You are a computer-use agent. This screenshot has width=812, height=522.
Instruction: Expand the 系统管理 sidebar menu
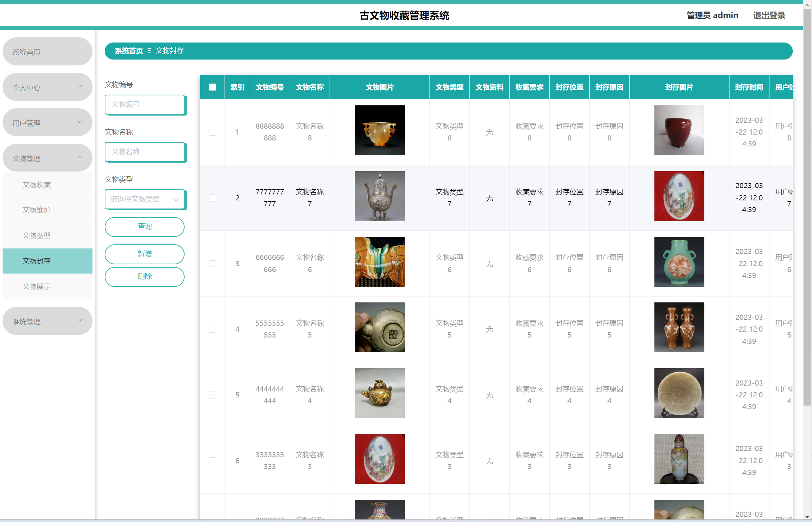47,321
